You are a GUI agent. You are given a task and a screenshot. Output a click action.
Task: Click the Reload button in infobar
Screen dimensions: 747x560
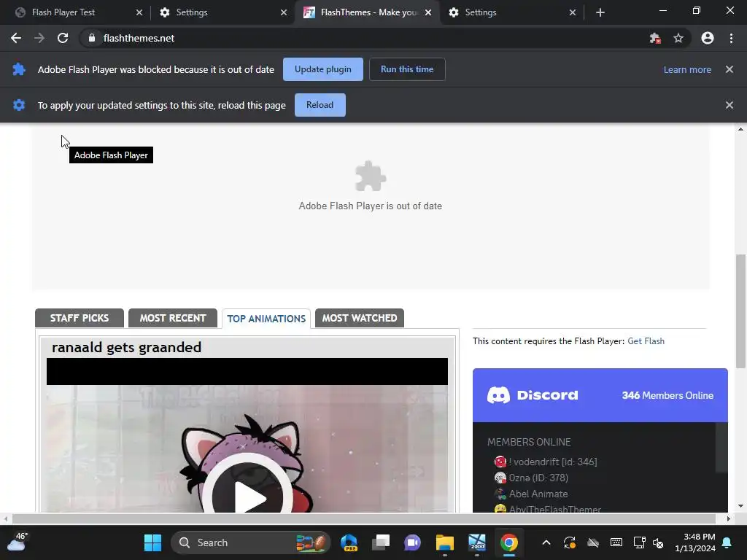tap(320, 105)
